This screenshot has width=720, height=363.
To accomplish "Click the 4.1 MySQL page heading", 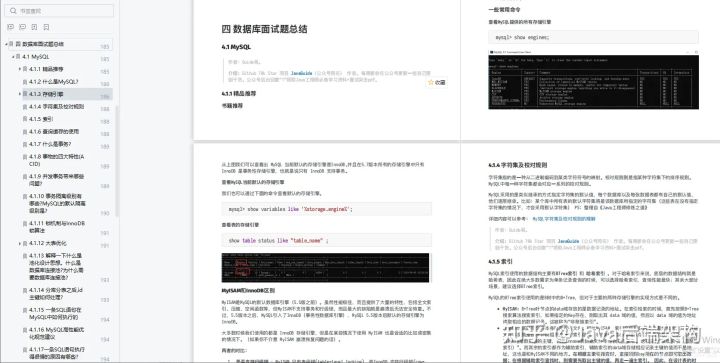I will pyautogui.click(x=236, y=47).
